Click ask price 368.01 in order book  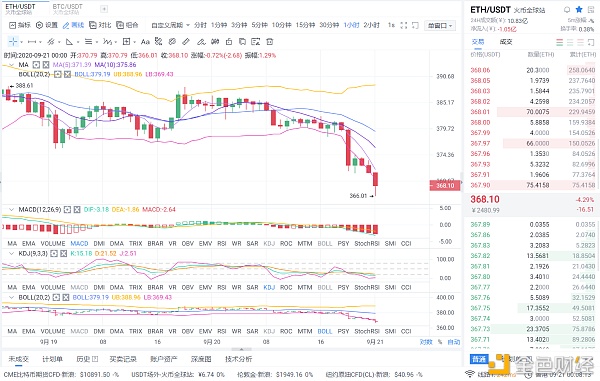click(480, 112)
